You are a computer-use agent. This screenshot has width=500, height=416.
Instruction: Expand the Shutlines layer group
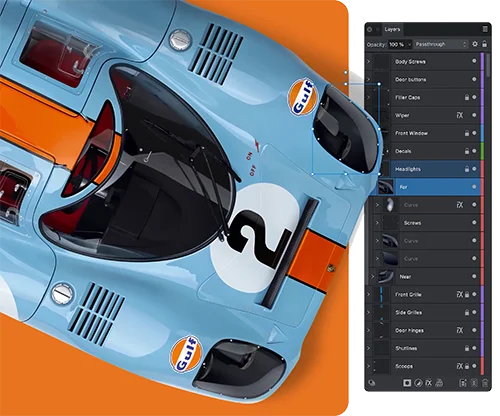click(369, 348)
